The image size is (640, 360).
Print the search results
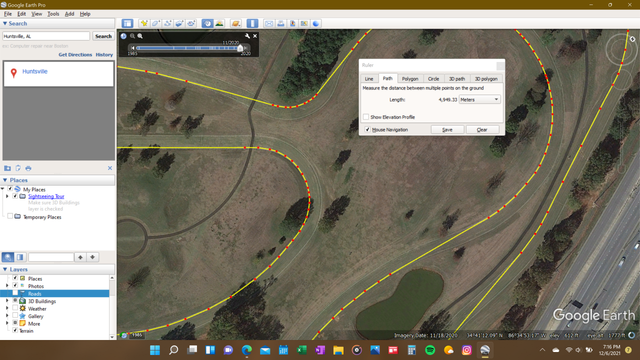click(28, 168)
